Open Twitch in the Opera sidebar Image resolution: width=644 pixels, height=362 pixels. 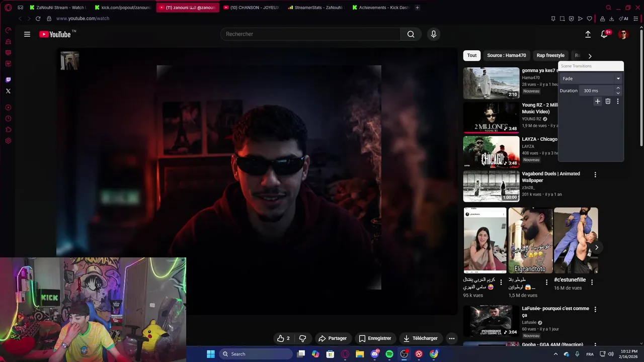pos(8,80)
